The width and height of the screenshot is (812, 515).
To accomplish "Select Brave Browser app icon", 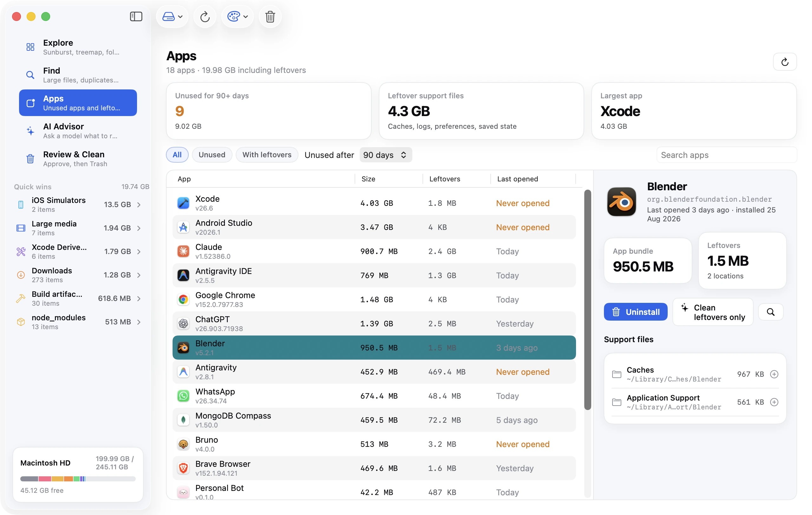I will [x=183, y=468].
